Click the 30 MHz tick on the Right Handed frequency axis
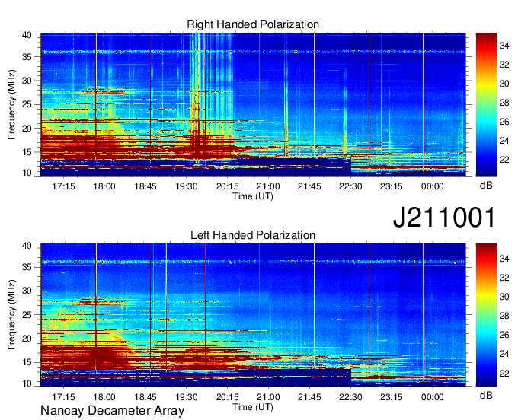Image resolution: width=518 pixels, height=420 pixels. tap(27, 81)
